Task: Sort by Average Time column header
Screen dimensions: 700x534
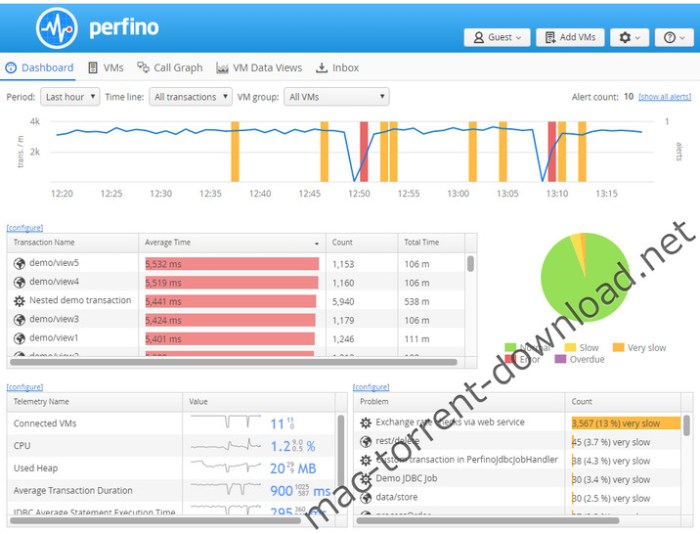Action: tap(232, 242)
